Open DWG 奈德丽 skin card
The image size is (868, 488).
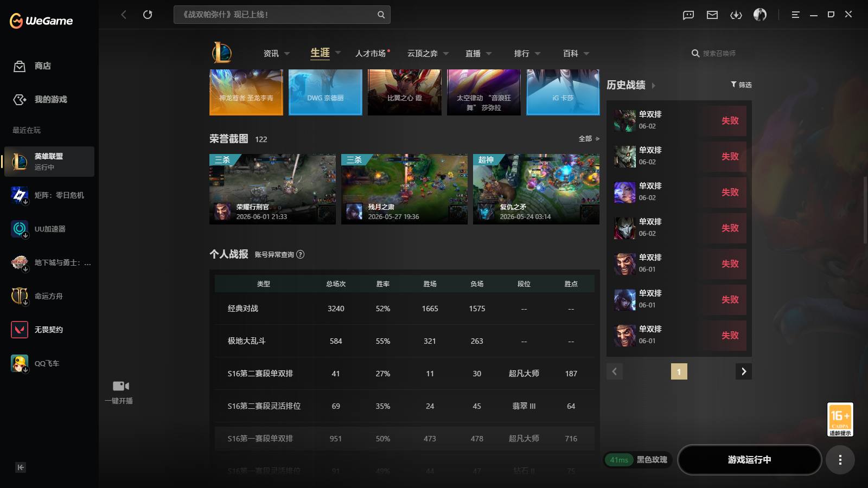click(x=325, y=92)
